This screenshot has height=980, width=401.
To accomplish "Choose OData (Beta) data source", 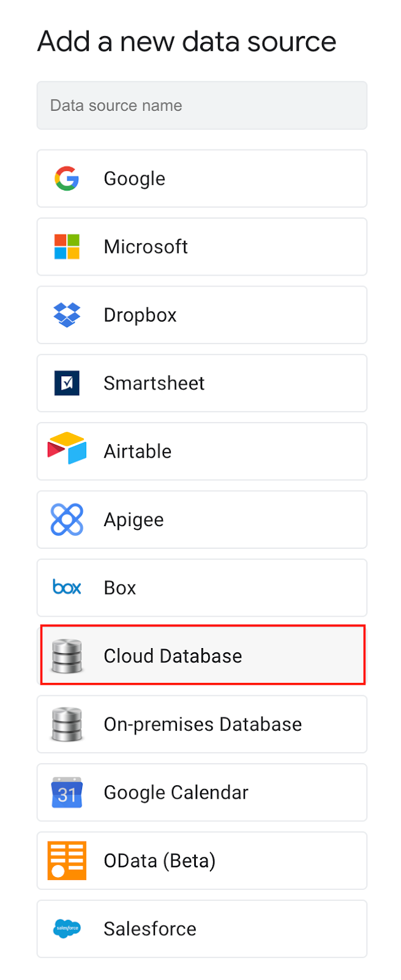I will pos(202,861).
